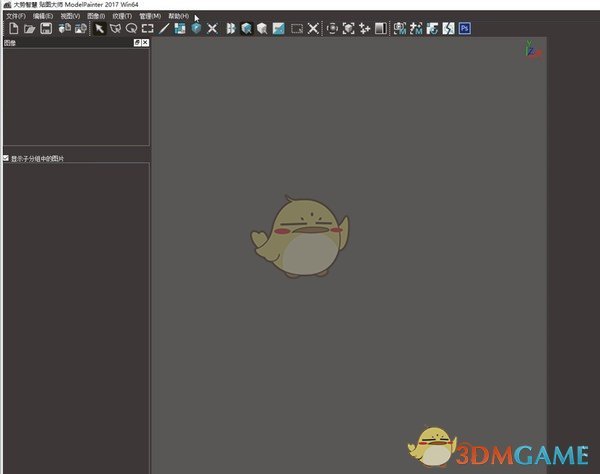The image size is (600, 474).
Task: Close the 图像 panel
Action: (145, 43)
